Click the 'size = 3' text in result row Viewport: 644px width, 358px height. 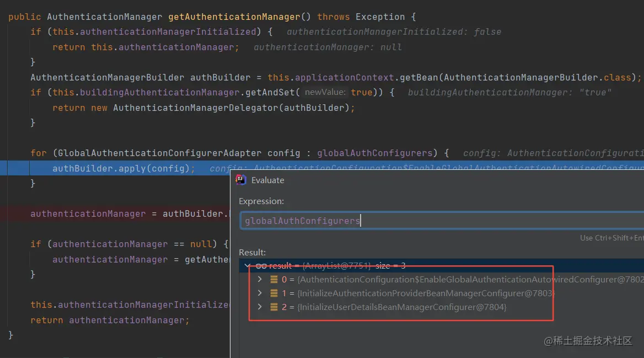[390, 266]
